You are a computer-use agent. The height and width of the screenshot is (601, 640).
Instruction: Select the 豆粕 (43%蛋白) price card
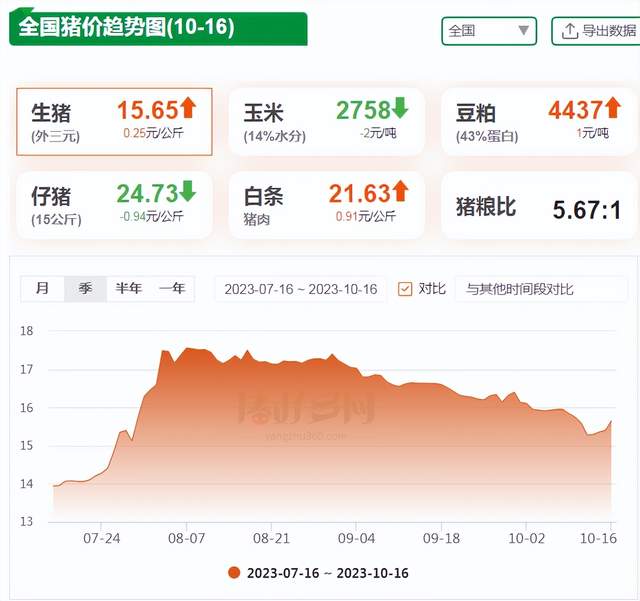click(x=539, y=122)
